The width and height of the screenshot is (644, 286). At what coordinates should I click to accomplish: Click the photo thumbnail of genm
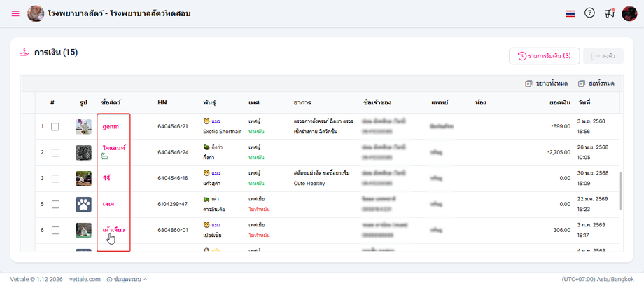tap(84, 127)
